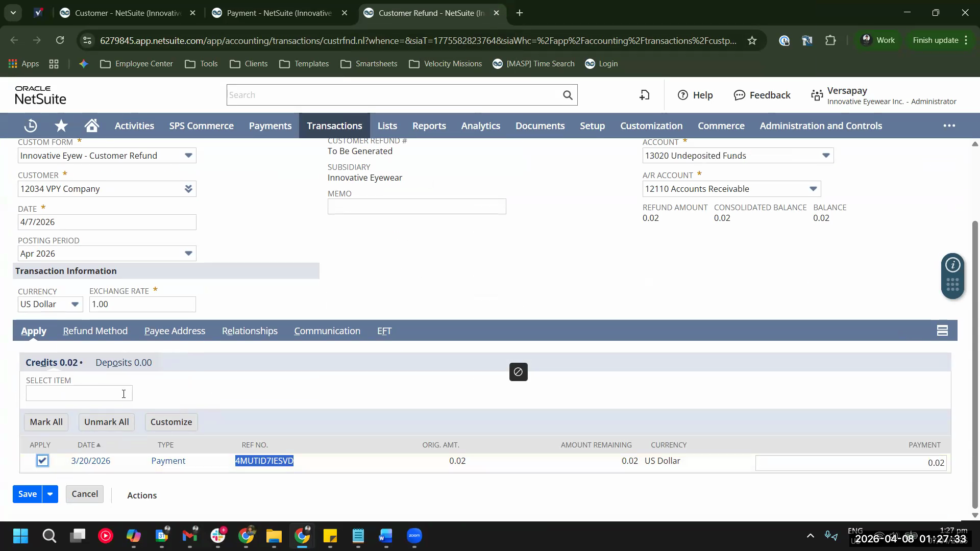Open the Actions menu

pyautogui.click(x=142, y=495)
